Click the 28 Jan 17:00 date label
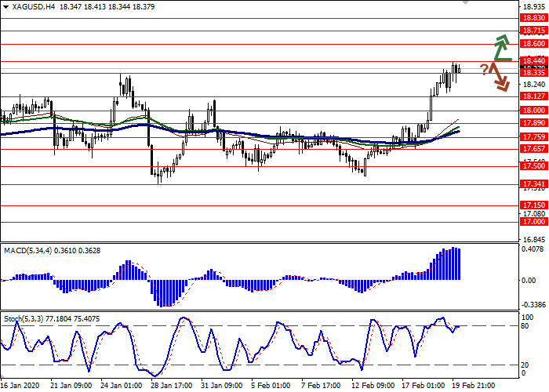 173,386
